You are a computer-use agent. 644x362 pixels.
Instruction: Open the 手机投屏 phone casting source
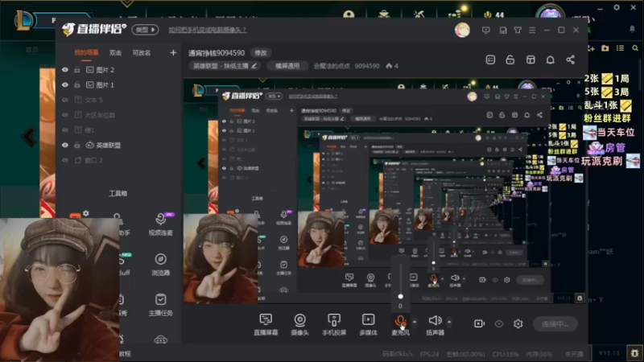(x=334, y=324)
